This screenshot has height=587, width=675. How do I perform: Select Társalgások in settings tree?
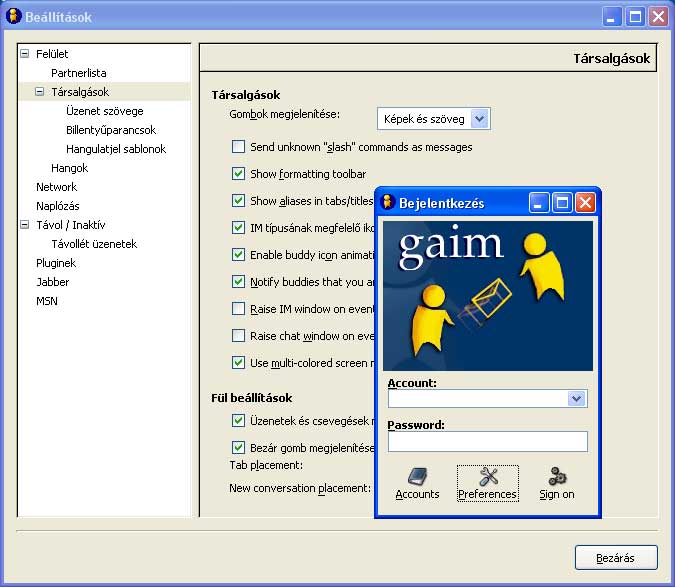tap(80, 92)
